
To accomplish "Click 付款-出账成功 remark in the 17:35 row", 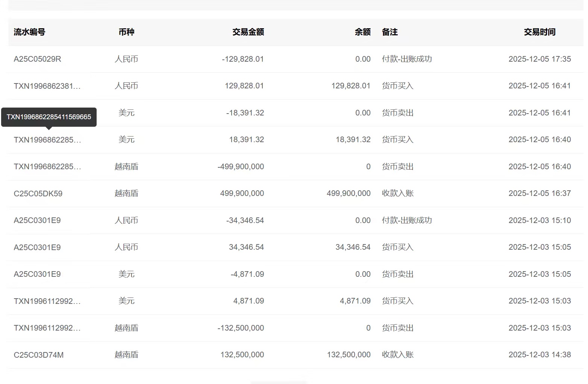I will [407, 59].
